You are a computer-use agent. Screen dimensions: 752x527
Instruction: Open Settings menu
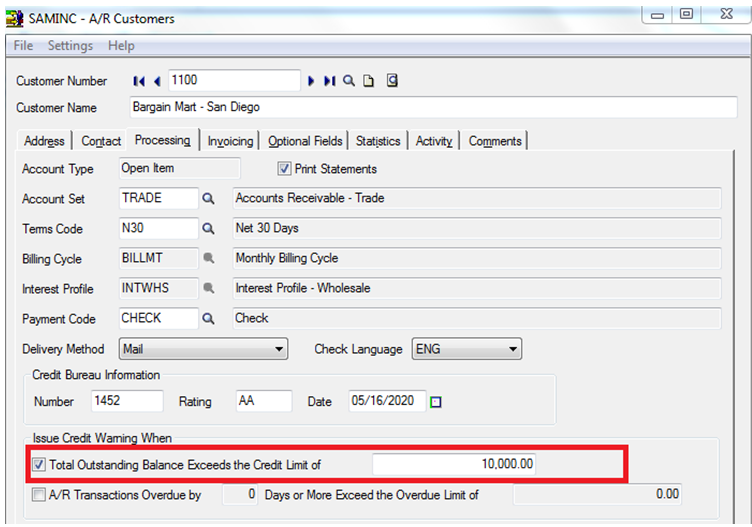point(70,46)
